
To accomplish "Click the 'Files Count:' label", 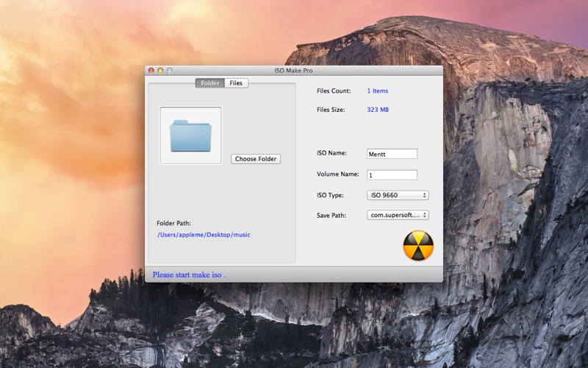I will pyautogui.click(x=334, y=91).
